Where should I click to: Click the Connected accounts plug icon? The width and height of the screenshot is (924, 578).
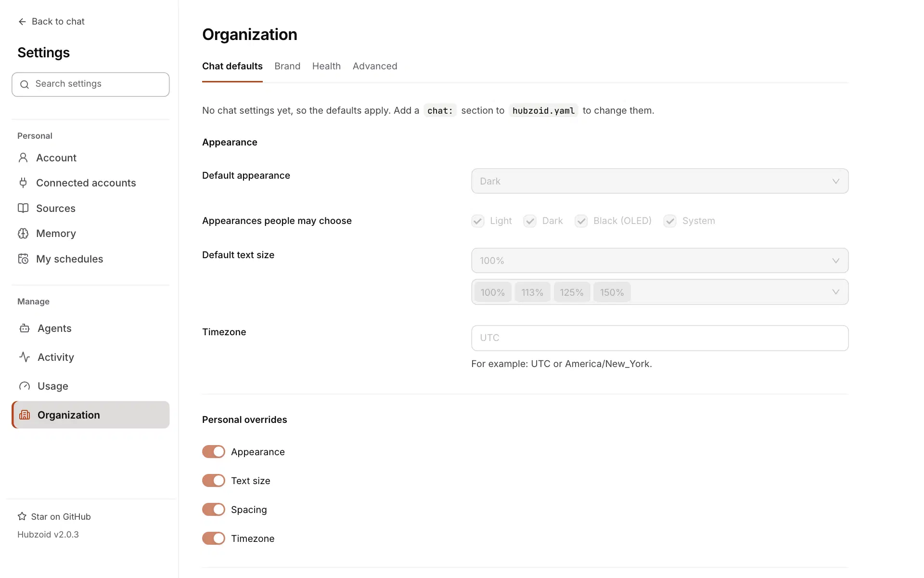[23, 183]
